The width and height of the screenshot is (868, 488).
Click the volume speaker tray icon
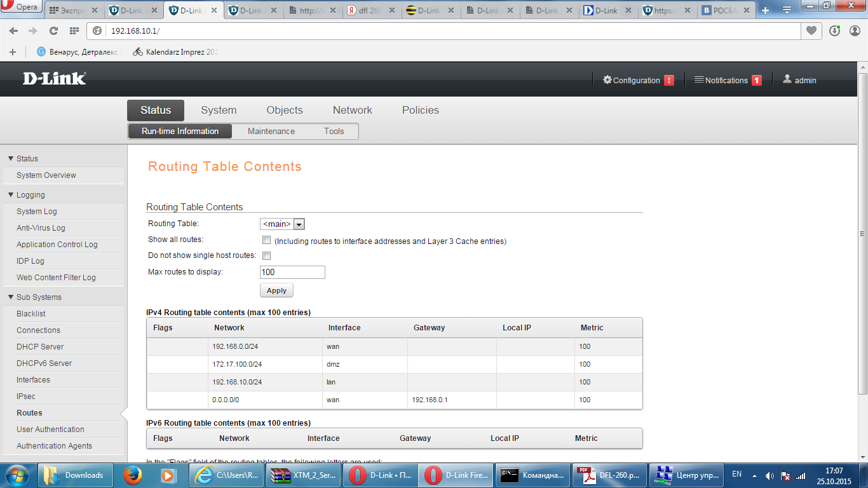coord(770,475)
